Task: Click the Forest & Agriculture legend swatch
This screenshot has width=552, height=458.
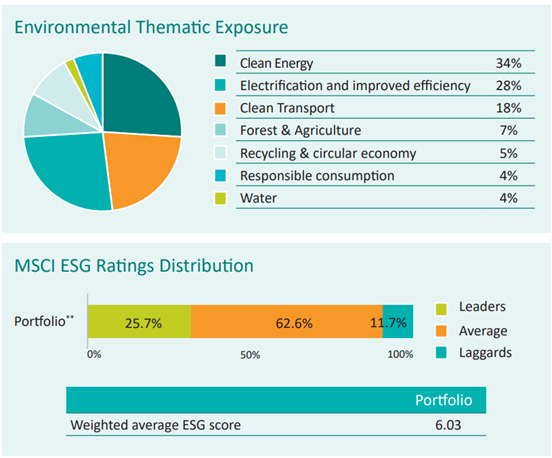Action: (x=220, y=130)
